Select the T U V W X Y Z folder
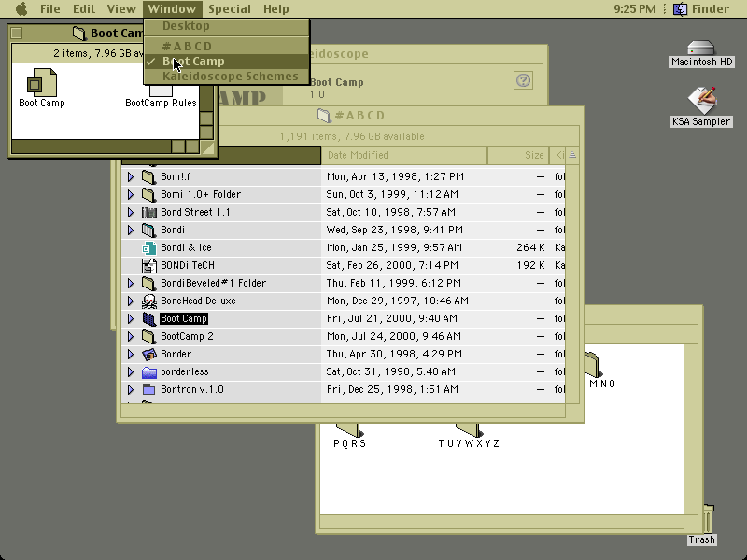Screen dimensions: 747x560 coord(469,430)
